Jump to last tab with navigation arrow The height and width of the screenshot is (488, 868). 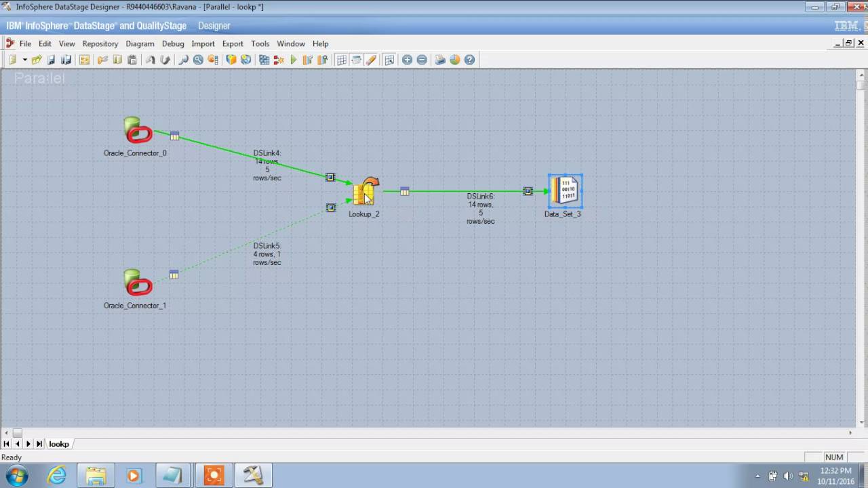[39, 444]
